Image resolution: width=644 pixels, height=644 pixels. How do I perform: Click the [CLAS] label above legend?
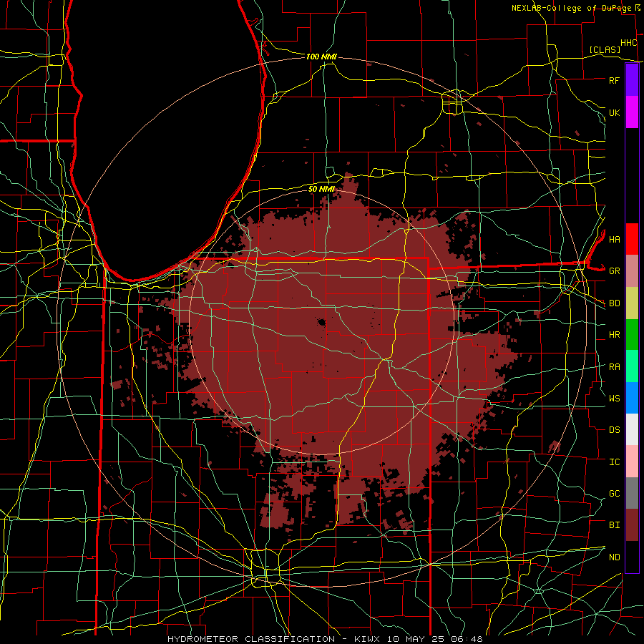click(x=605, y=49)
